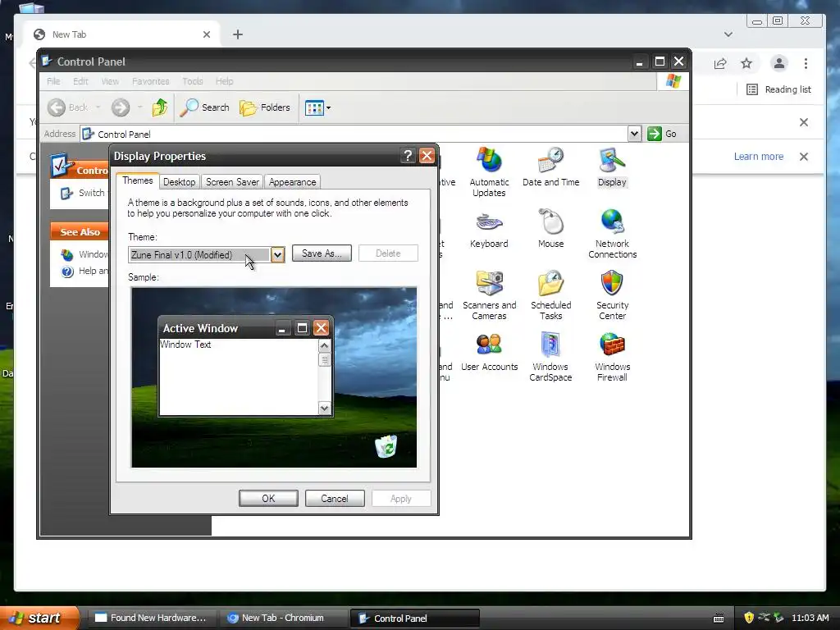
Task: Click the security shield tray icon
Action: (x=748, y=618)
